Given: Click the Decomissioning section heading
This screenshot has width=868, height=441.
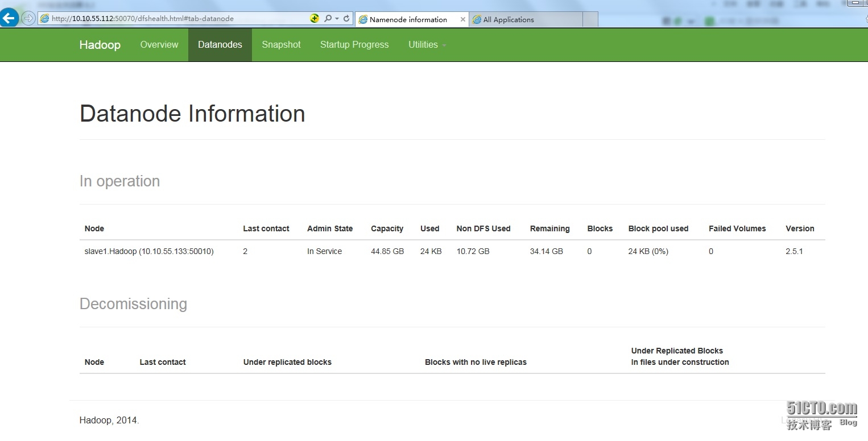Looking at the screenshot, I should (x=133, y=304).
